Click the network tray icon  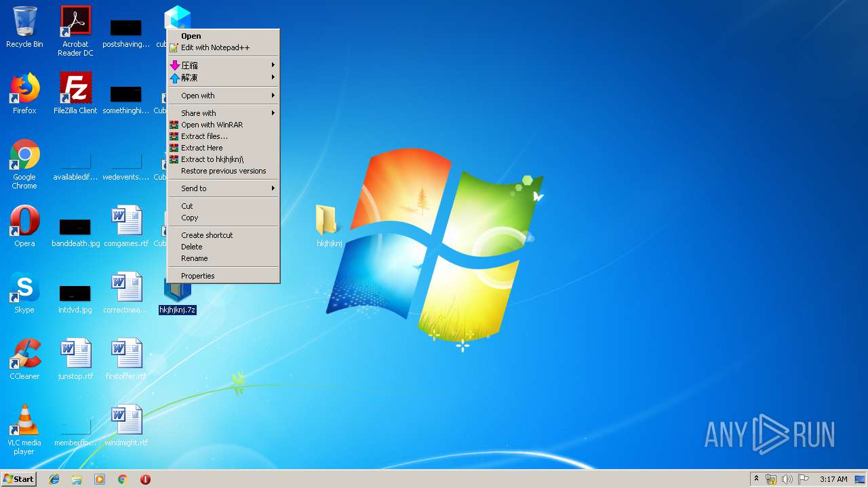771,479
